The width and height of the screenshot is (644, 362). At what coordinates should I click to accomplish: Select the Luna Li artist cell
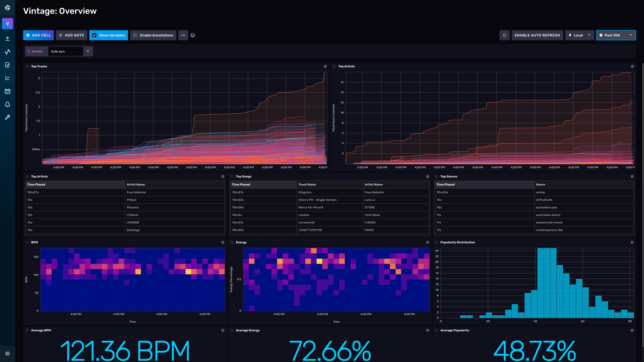tap(396, 200)
